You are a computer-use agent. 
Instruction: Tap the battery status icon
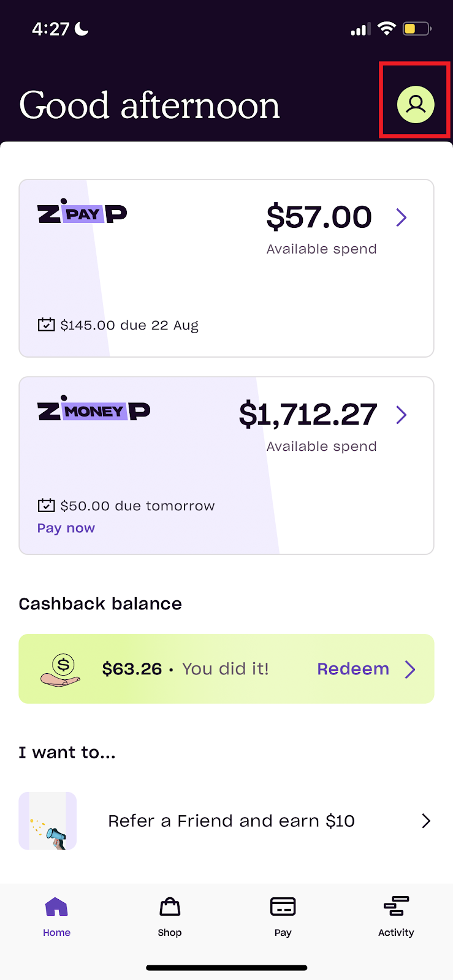(x=417, y=29)
